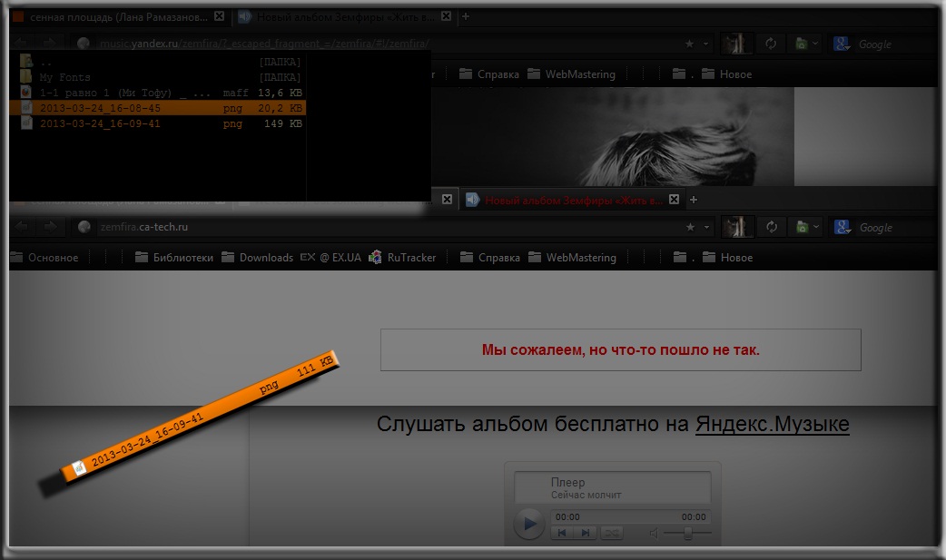Open a new tab in the lower browser window
This screenshot has height=560, width=946.
coord(694,199)
